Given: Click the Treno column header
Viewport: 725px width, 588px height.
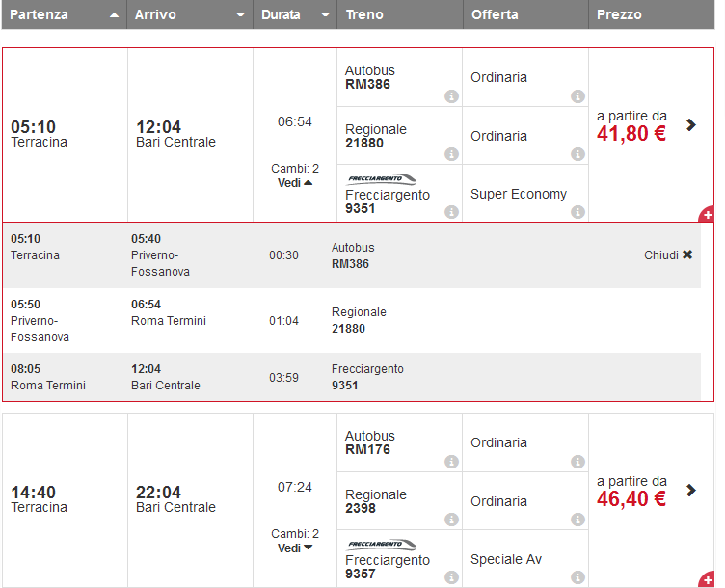Looking at the screenshot, I should (399, 15).
